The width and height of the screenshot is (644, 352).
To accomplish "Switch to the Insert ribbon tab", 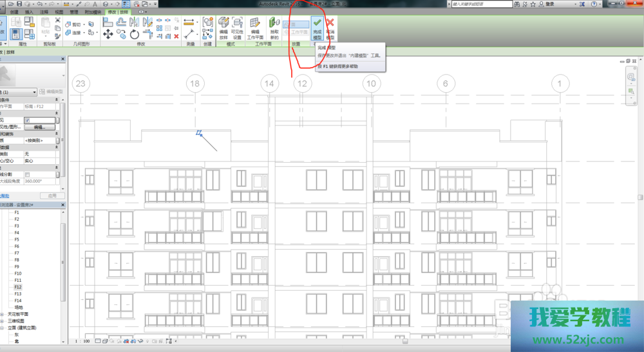I will click(x=28, y=12).
